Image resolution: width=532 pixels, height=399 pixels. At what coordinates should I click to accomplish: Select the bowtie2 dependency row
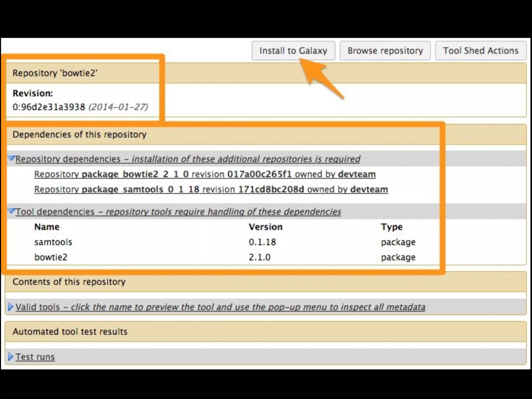pyautogui.click(x=51, y=257)
